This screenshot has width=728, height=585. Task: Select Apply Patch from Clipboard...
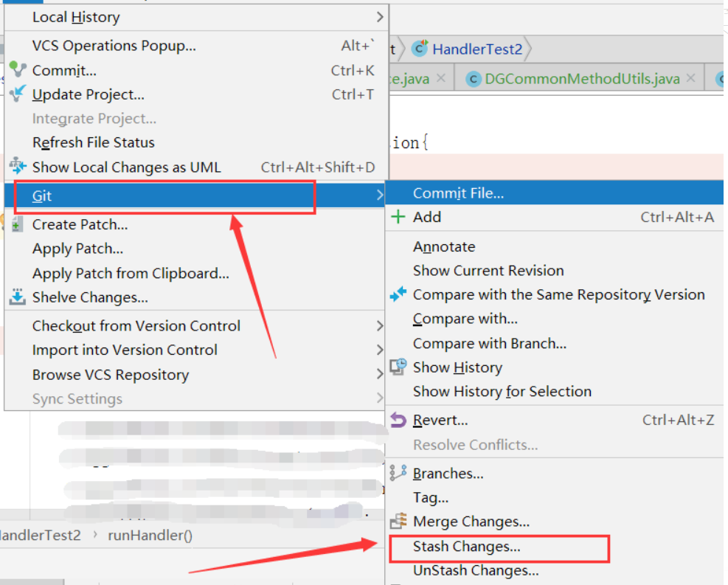pos(196,274)
